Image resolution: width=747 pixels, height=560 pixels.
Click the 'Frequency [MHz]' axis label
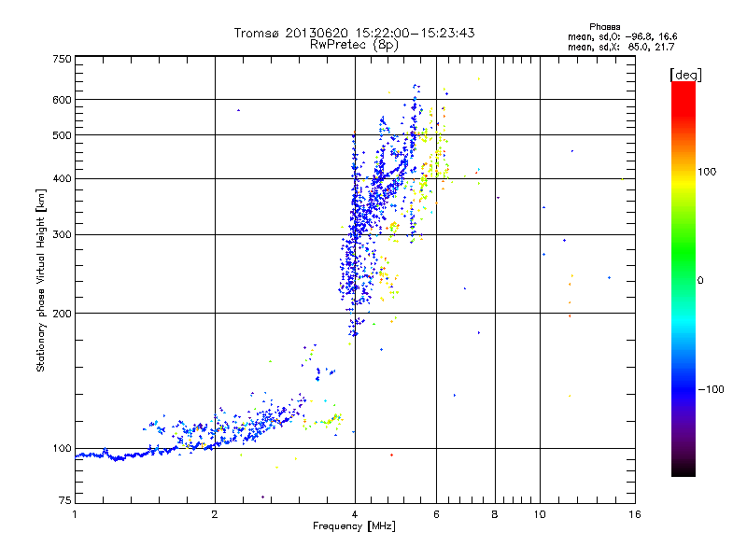click(x=354, y=526)
